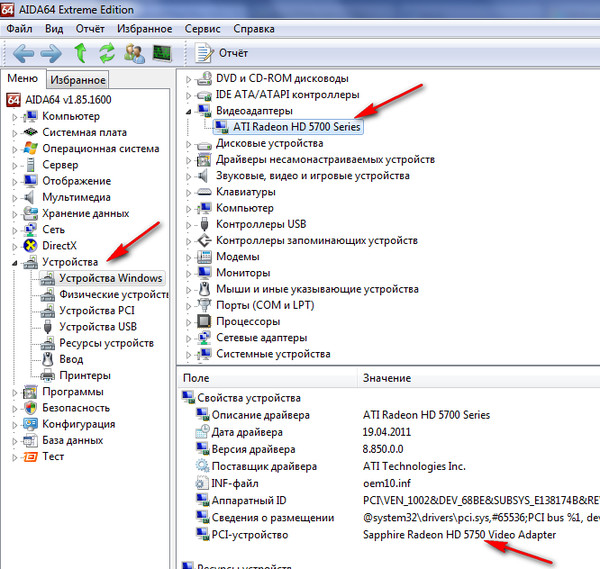Open the Вид menu
This screenshot has width=600, height=569.
click(x=54, y=29)
